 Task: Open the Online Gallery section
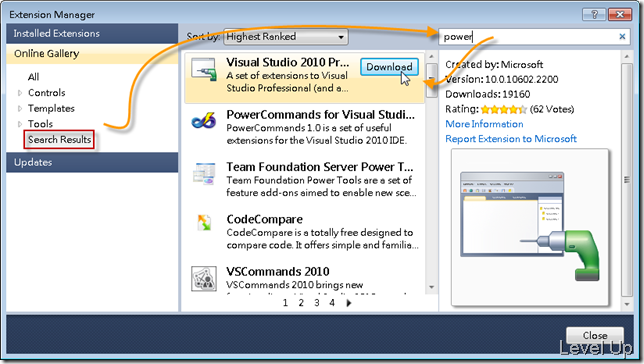pyautogui.click(x=92, y=53)
